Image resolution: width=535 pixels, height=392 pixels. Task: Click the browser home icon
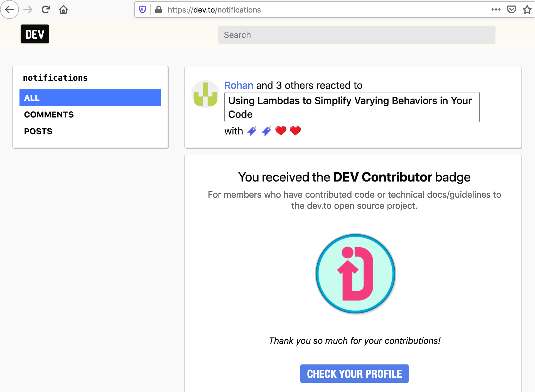[x=63, y=10]
